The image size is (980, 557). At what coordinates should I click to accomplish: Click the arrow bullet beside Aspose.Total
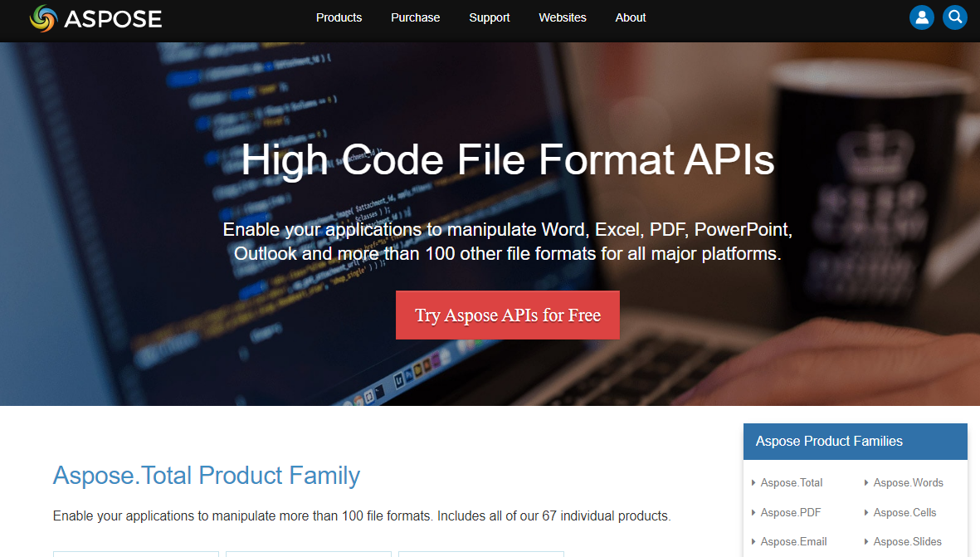coord(753,482)
